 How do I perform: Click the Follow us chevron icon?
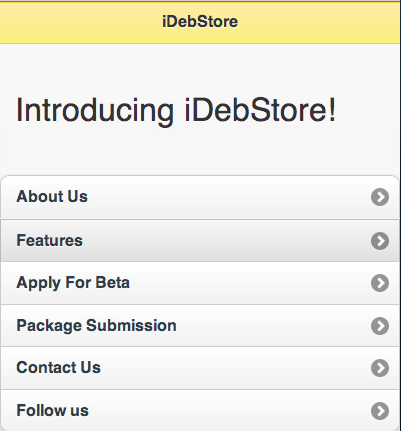coord(380,411)
